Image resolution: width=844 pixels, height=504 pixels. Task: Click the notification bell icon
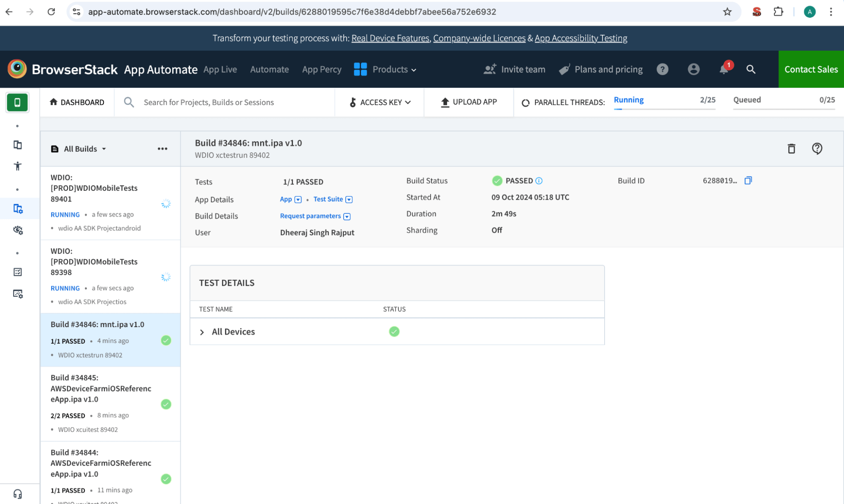tap(724, 69)
